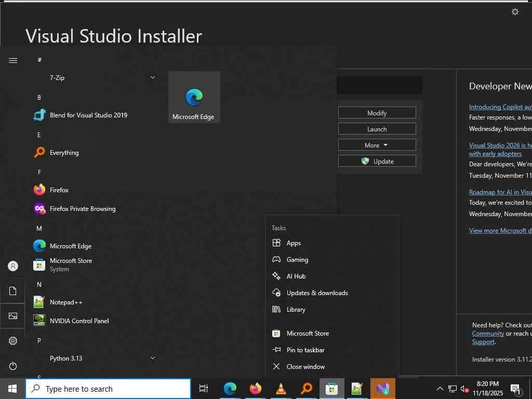532x399 pixels.
Task: Click the Microsoft Store taskbar icon
Action: click(332, 389)
